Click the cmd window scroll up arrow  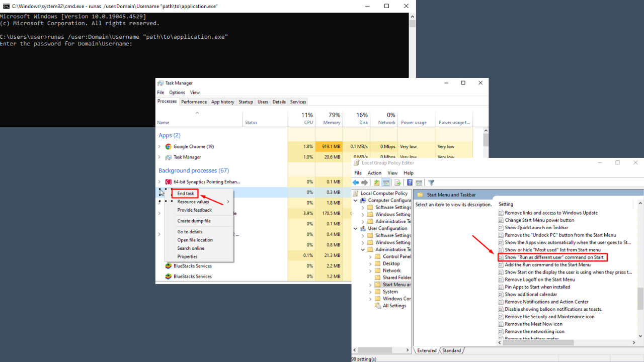413,17
